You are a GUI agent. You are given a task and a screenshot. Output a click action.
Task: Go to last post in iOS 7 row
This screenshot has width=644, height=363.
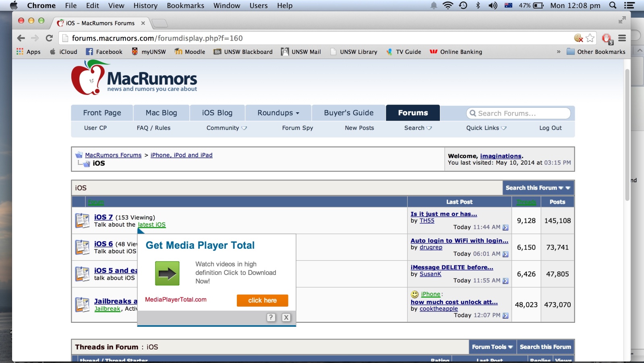505,227
